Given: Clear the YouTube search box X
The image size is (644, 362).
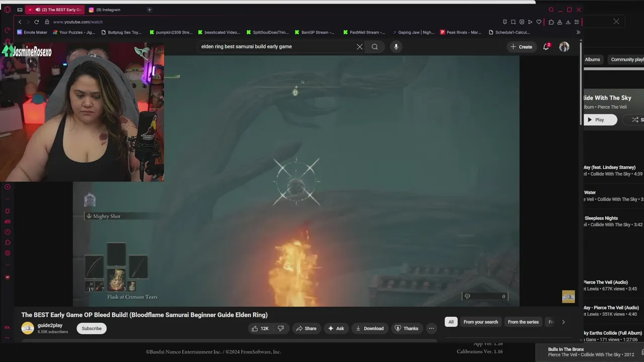Looking at the screenshot, I should (x=360, y=47).
